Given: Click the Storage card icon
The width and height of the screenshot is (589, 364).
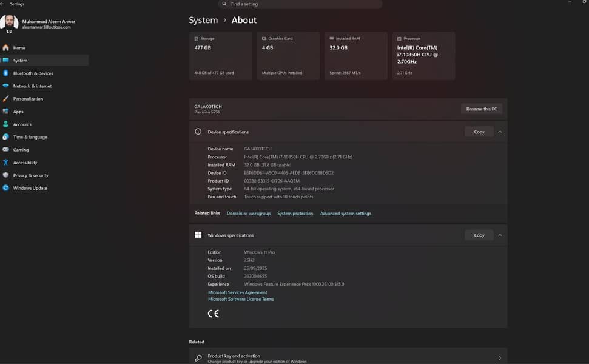Looking at the screenshot, I should point(196,39).
